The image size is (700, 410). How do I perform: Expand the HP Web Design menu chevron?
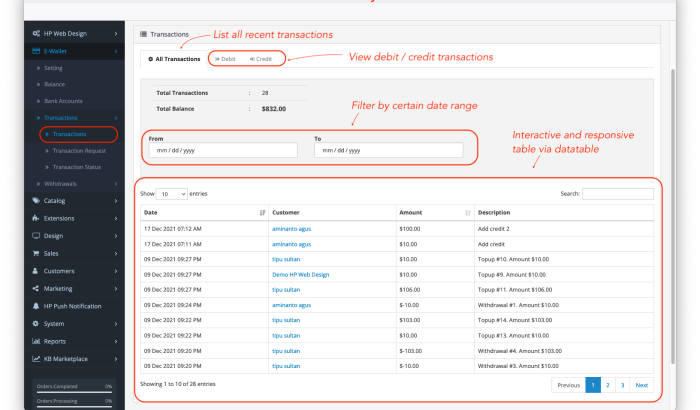(116, 33)
